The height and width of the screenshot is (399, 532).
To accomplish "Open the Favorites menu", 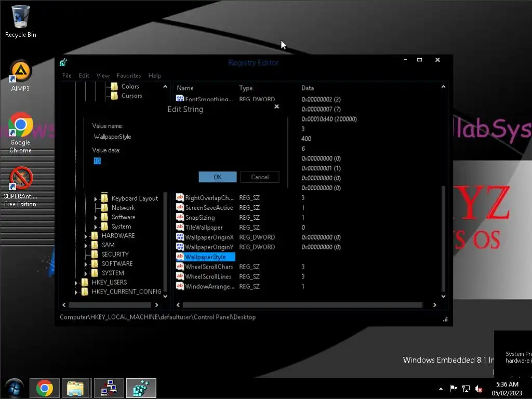I will (x=129, y=76).
